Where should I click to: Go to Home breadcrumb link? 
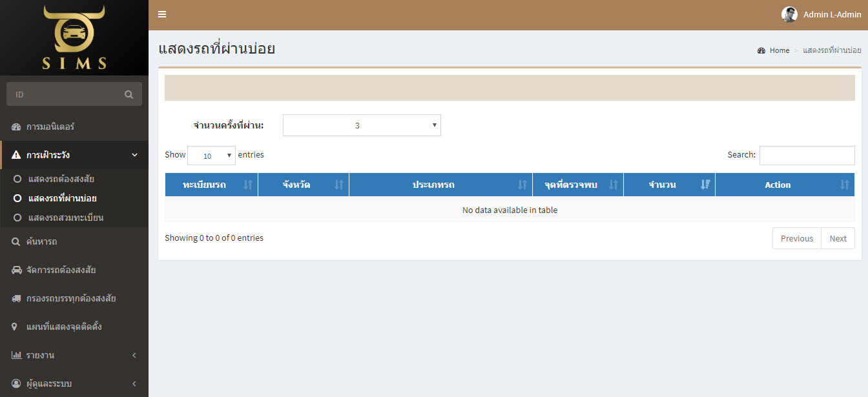pyautogui.click(x=779, y=50)
